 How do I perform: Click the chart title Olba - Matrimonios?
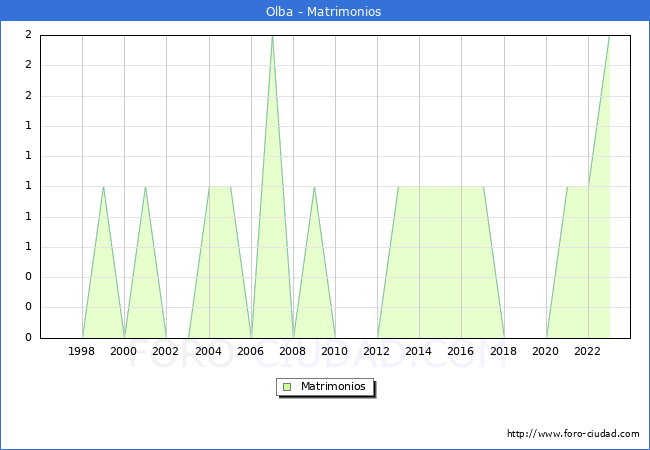point(324,12)
